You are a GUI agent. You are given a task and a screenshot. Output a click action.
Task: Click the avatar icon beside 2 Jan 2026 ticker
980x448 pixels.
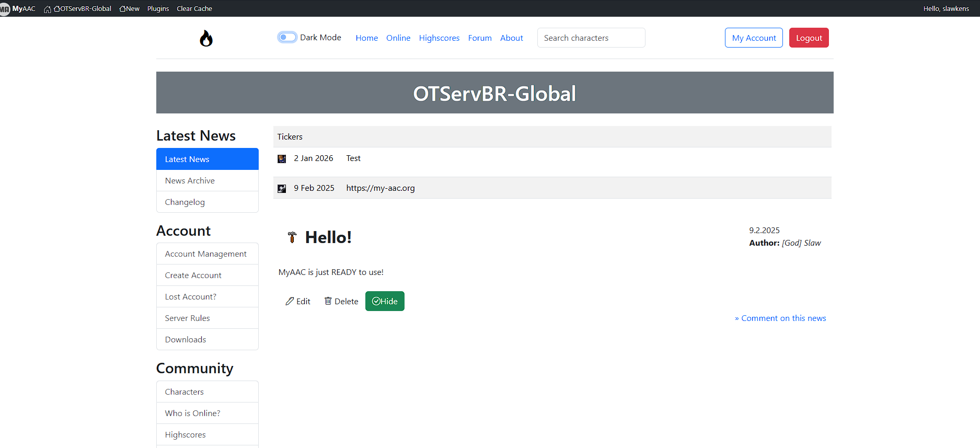[x=282, y=159]
